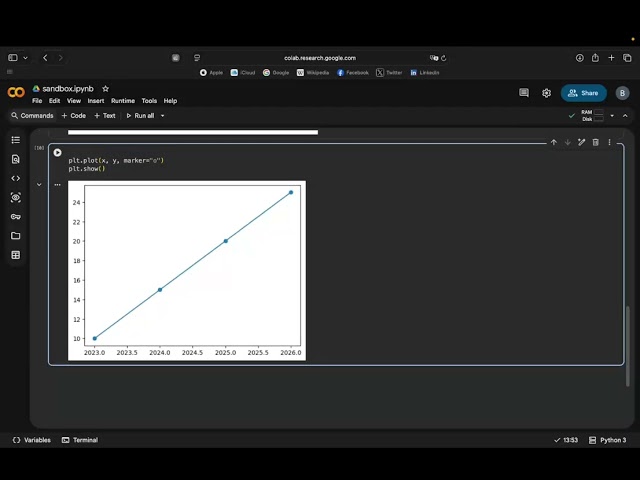Click Run all button

coord(140,116)
